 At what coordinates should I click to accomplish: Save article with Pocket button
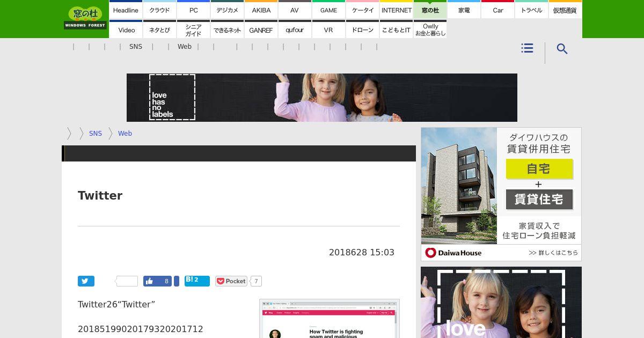(x=231, y=281)
